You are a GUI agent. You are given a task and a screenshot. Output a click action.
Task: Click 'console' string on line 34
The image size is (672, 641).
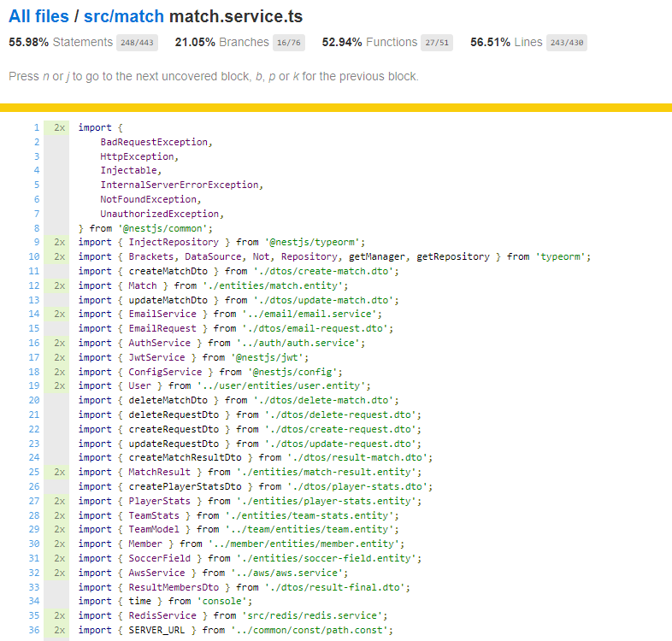point(222,602)
